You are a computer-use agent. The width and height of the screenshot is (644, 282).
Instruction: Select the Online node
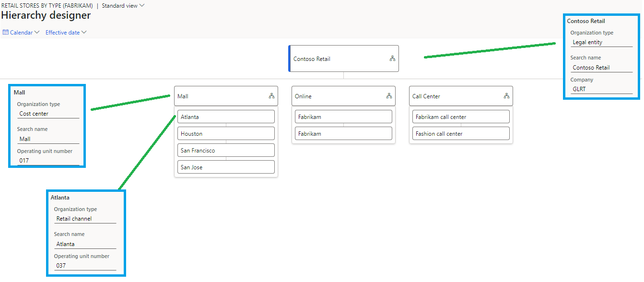click(x=343, y=96)
